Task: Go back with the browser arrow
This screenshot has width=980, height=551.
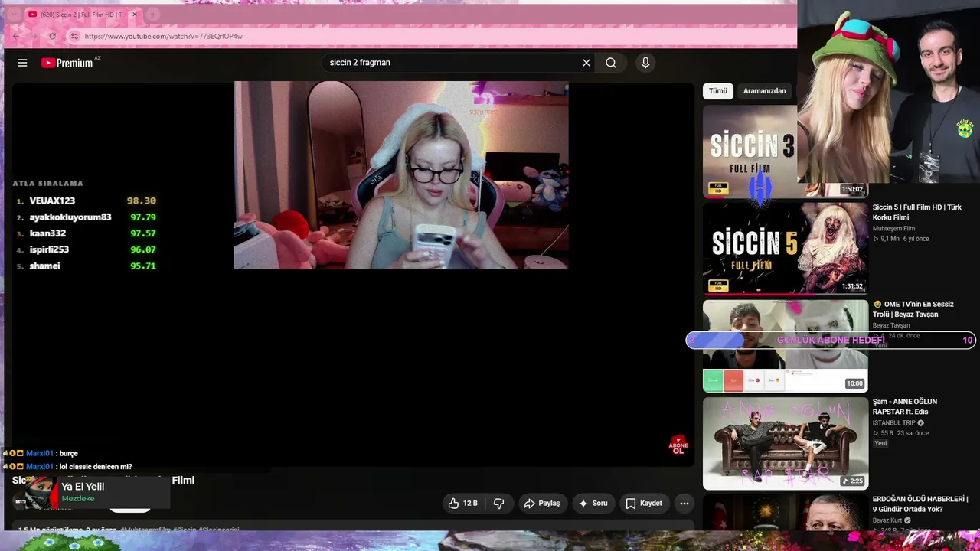Action: (x=16, y=36)
